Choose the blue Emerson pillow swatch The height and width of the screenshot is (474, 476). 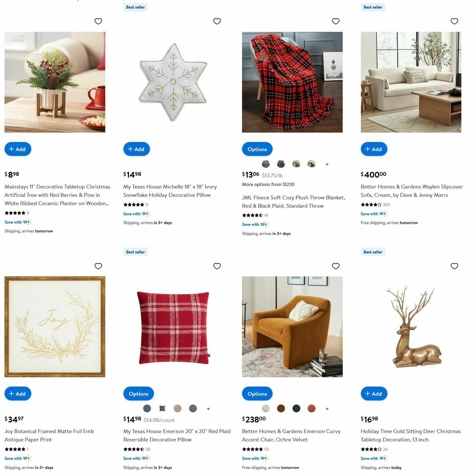(147, 408)
